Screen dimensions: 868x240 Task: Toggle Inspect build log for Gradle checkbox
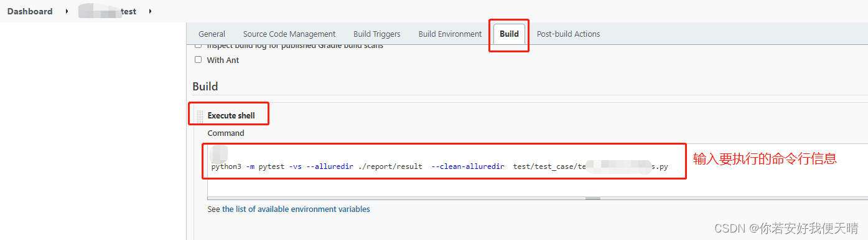click(x=198, y=46)
